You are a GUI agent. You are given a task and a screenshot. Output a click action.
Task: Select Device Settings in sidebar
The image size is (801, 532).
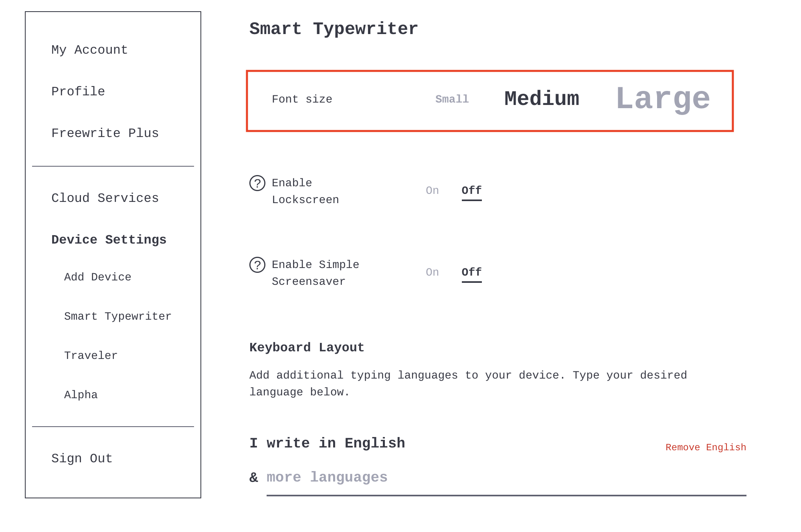click(109, 240)
